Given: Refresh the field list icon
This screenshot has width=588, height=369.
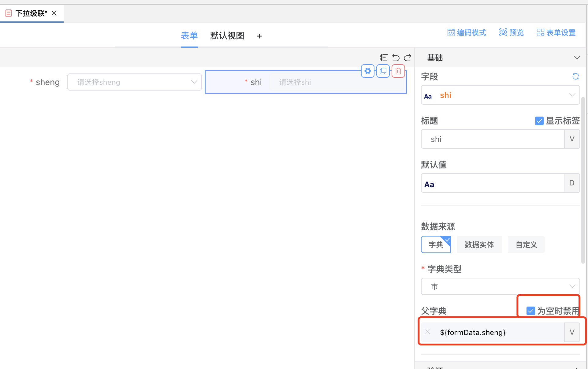Looking at the screenshot, I should coord(575,76).
